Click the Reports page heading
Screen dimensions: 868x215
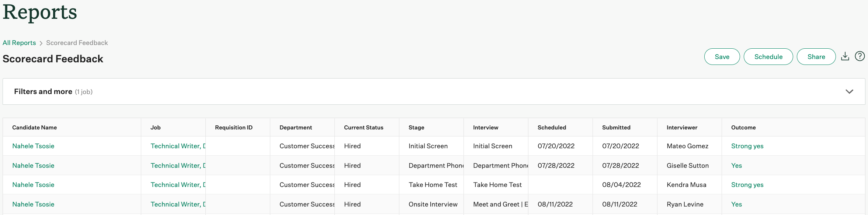click(40, 12)
